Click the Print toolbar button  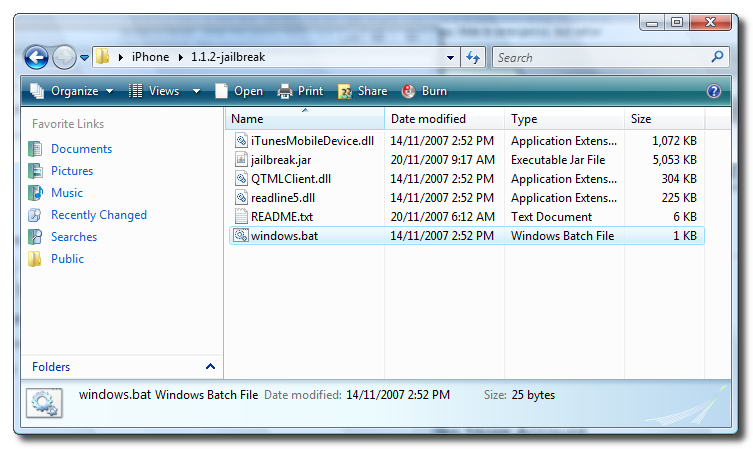click(x=300, y=91)
